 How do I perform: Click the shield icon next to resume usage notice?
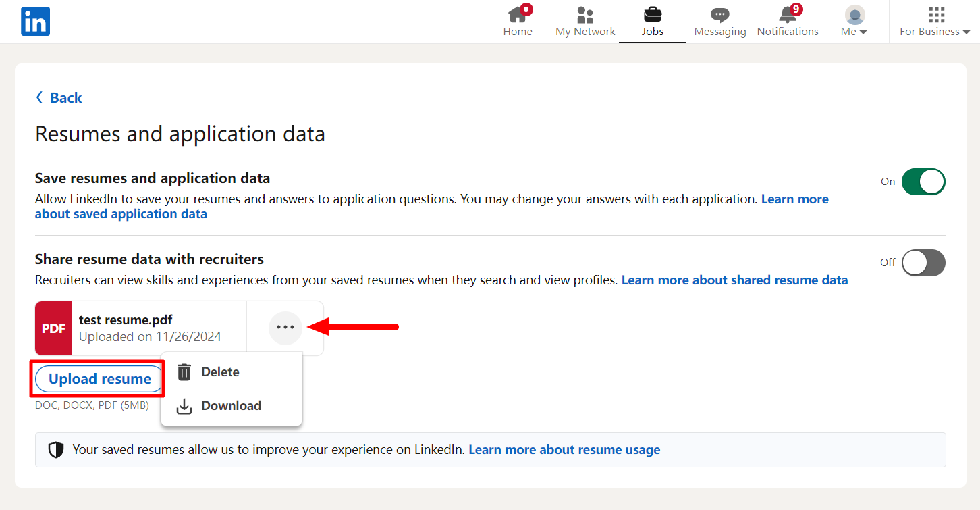tap(56, 449)
